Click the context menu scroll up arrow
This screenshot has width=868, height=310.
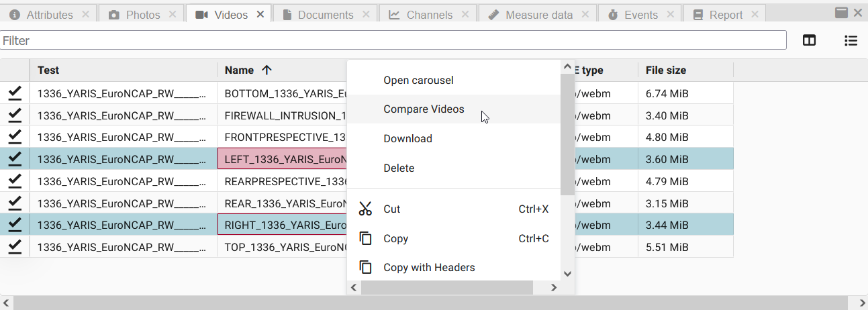pyautogui.click(x=567, y=67)
